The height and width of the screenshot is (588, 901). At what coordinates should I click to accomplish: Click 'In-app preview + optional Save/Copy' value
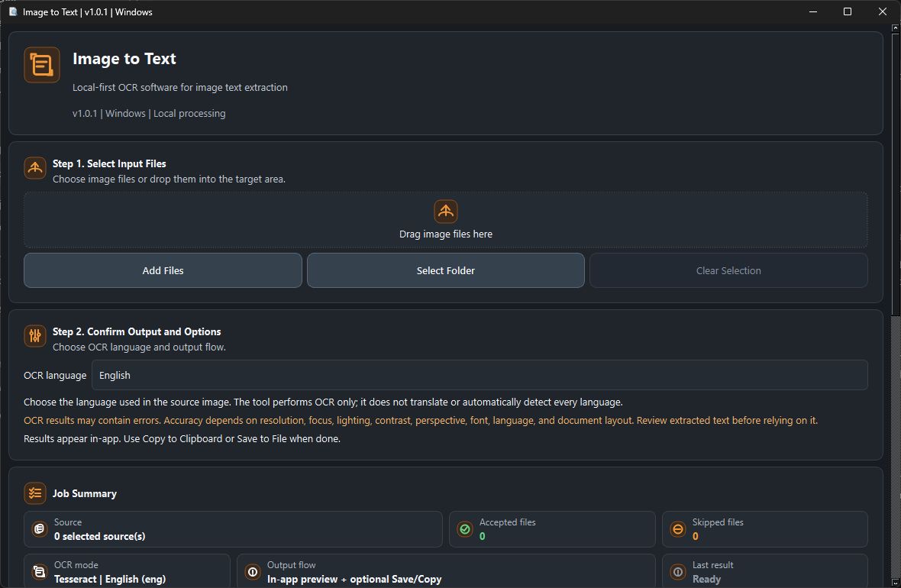click(x=354, y=579)
